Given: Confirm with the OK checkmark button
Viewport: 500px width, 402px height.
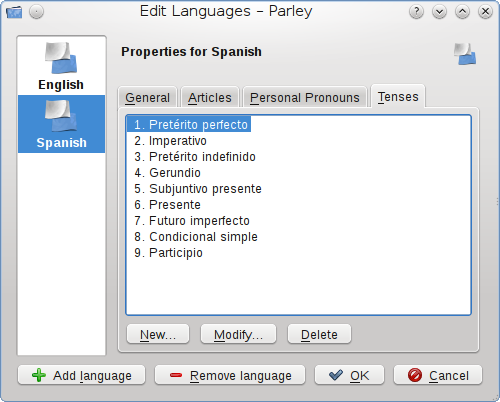Looking at the screenshot, I should 349,375.
